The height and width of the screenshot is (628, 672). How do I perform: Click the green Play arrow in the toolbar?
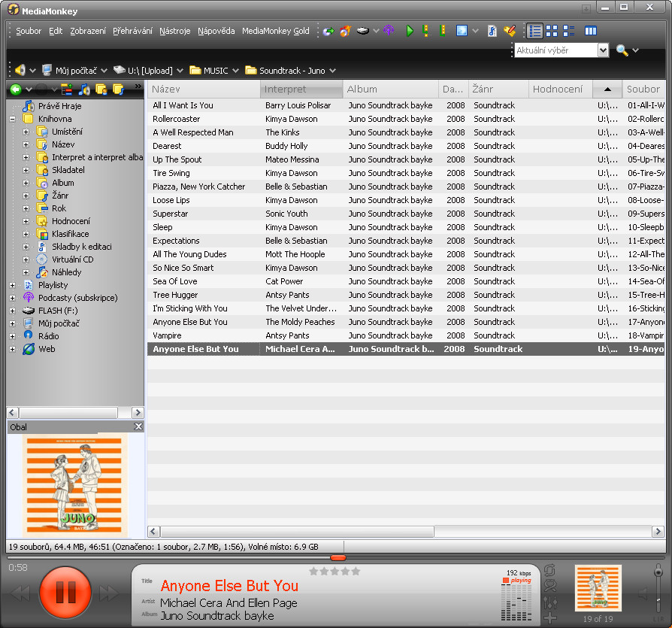coord(410,31)
